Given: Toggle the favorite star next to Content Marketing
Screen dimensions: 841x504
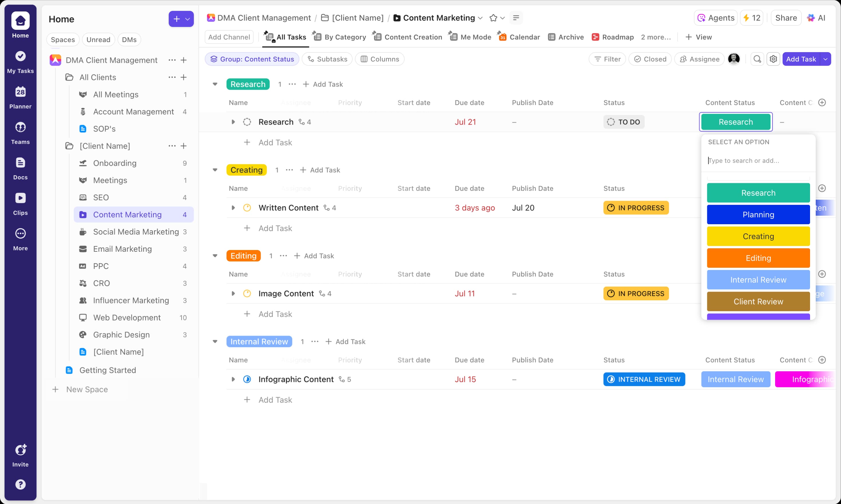Looking at the screenshot, I should 493,18.
